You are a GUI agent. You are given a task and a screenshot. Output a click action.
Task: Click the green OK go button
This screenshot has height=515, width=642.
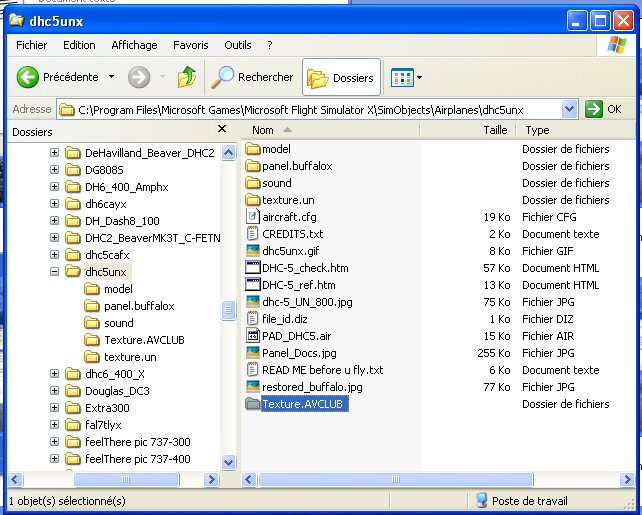click(594, 109)
